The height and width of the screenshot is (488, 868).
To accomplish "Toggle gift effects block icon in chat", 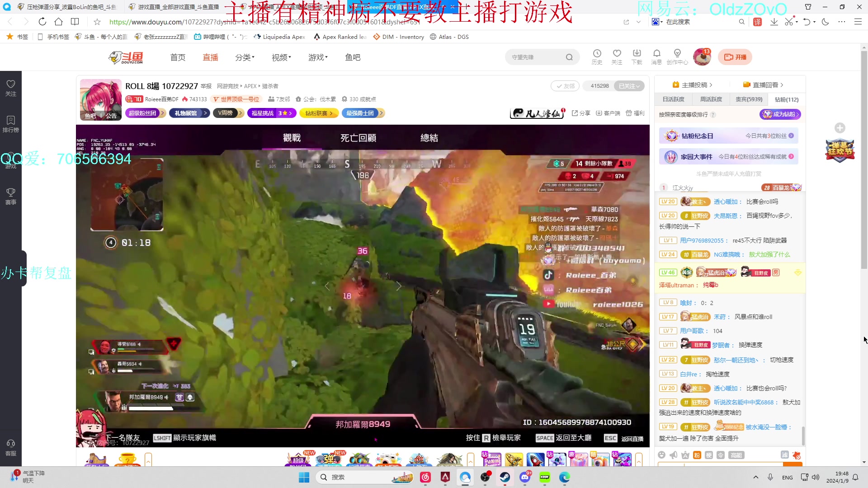I will [797, 455].
